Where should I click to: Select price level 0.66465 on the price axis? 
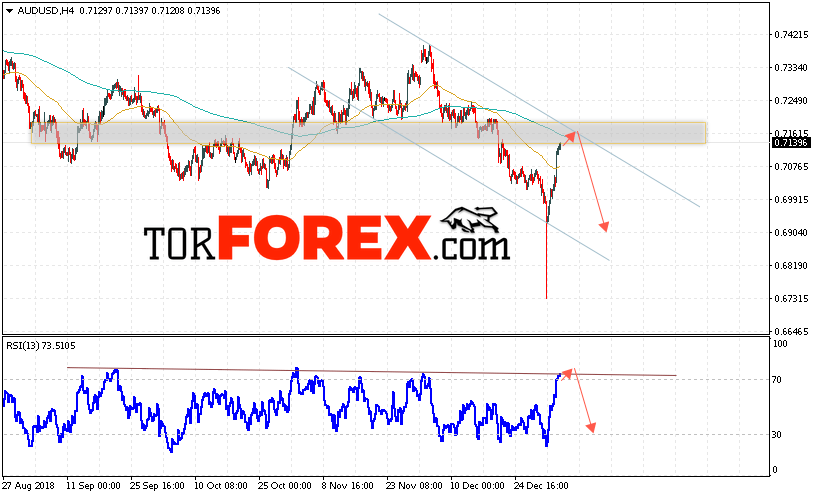tap(791, 331)
